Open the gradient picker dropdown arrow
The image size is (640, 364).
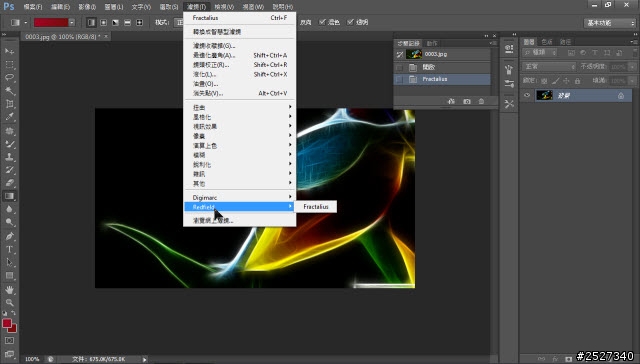pyautogui.click(x=72, y=22)
